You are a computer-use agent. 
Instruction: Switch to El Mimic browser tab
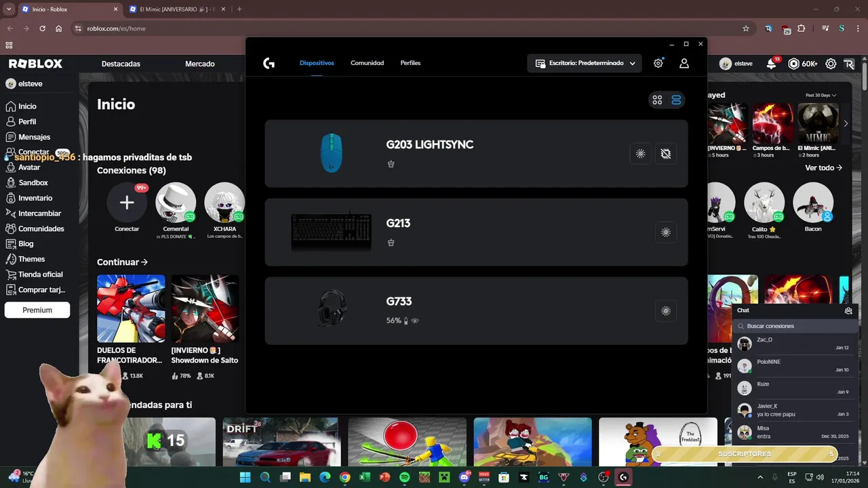click(177, 9)
